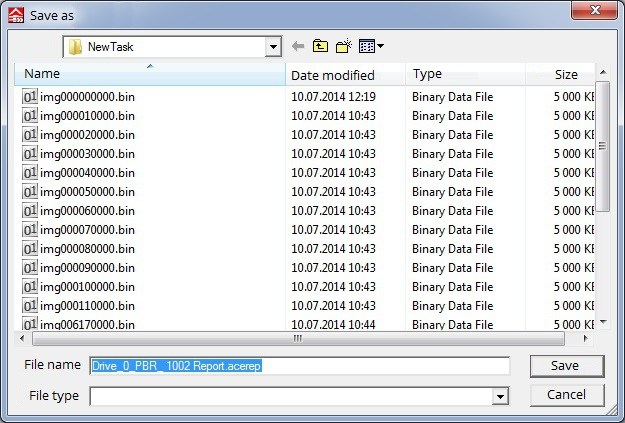Expand the NewTask folder dropdown
This screenshot has width=625, height=423.
[x=273, y=47]
